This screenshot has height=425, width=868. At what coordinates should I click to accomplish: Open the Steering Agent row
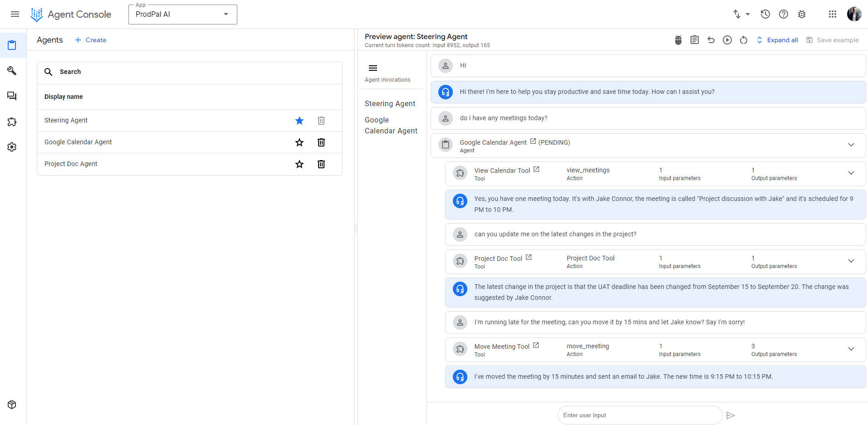(x=190, y=121)
